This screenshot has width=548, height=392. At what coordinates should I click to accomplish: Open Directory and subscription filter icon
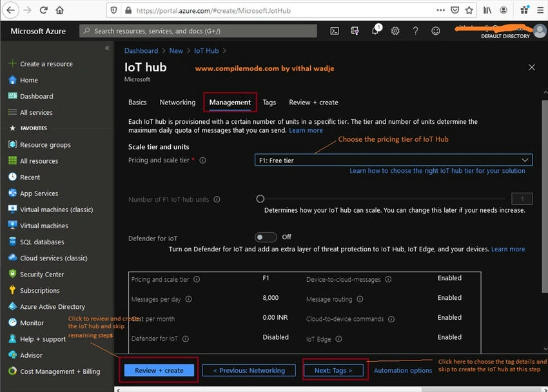(355, 31)
